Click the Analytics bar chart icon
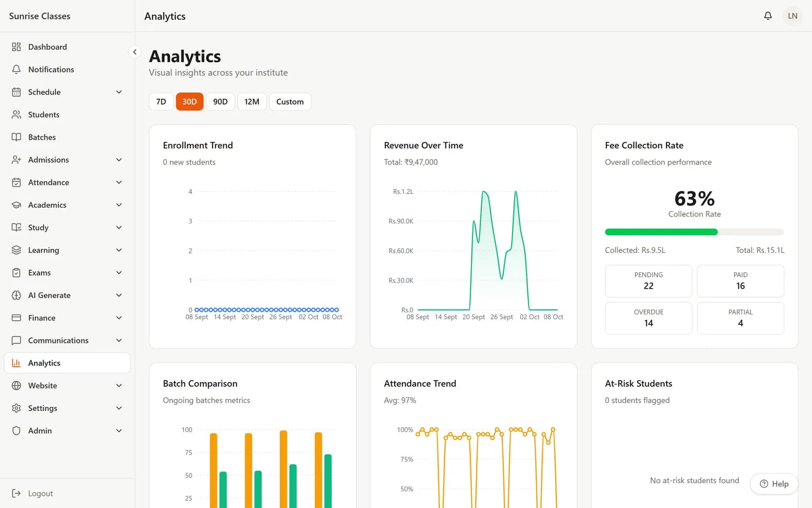 tap(16, 363)
